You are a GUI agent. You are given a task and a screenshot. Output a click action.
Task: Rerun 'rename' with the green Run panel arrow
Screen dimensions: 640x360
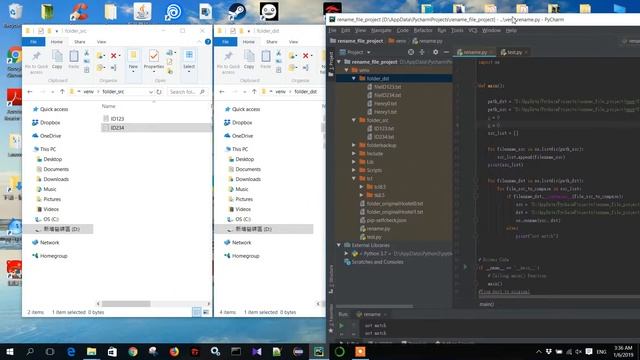(x=341, y=326)
